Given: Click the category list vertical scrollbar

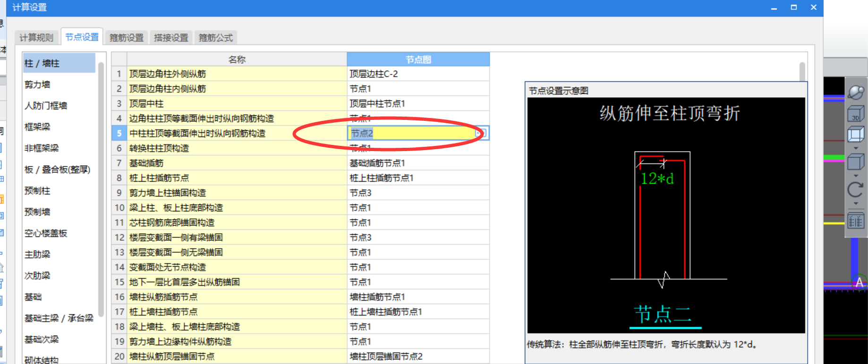Looking at the screenshot, I should pos(101,189).
